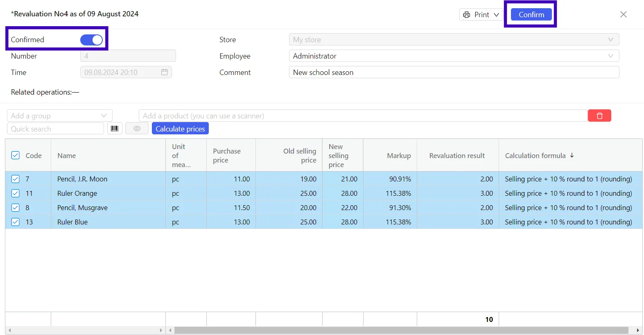Click the Calculate prices button

[180, 129]
